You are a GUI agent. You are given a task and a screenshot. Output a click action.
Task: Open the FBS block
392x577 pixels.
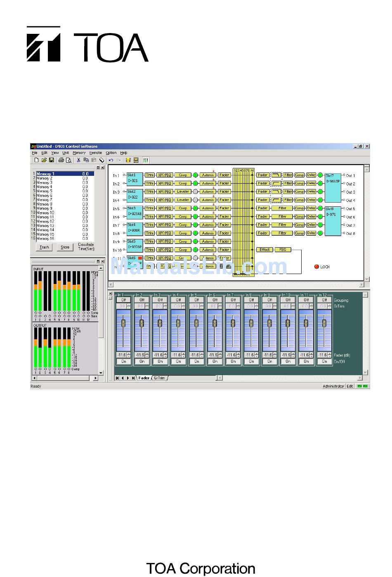[283, 250]
